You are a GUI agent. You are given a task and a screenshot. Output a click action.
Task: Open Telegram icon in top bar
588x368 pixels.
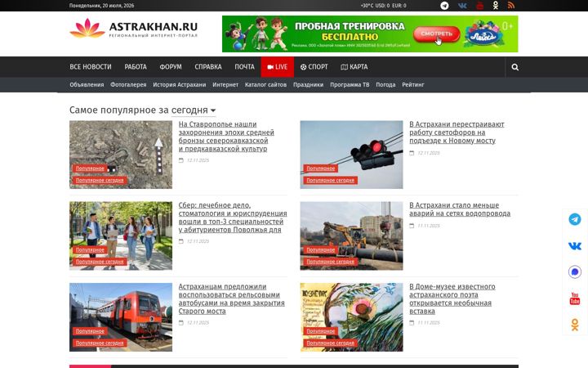[444, 6]
